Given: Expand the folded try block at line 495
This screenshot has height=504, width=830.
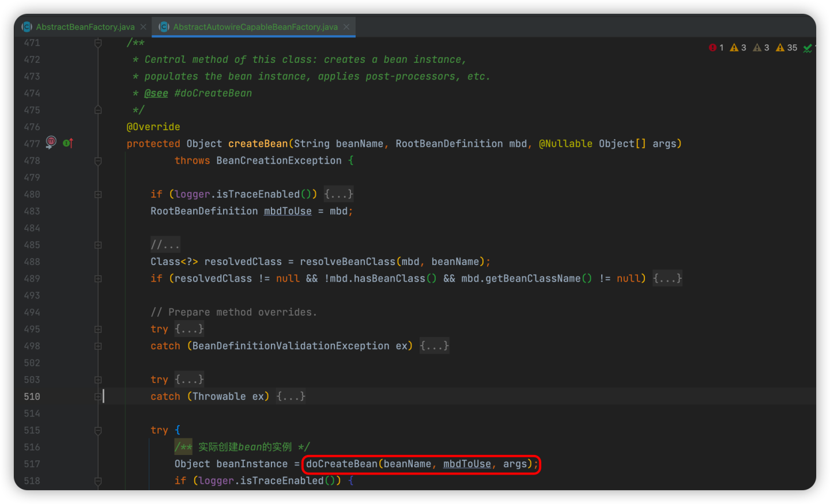Looking at the screenshot, I should click(98, 329).
